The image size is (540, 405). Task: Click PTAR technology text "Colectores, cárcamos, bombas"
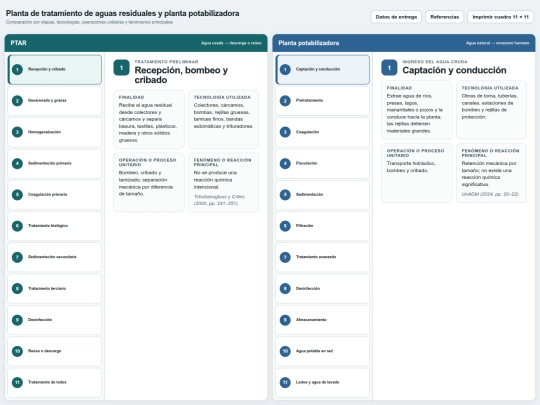click(x=223, y=116)
